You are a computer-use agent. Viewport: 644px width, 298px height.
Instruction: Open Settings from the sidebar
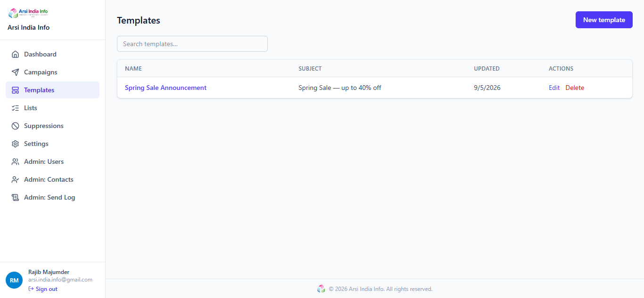(x=52, y=144)
